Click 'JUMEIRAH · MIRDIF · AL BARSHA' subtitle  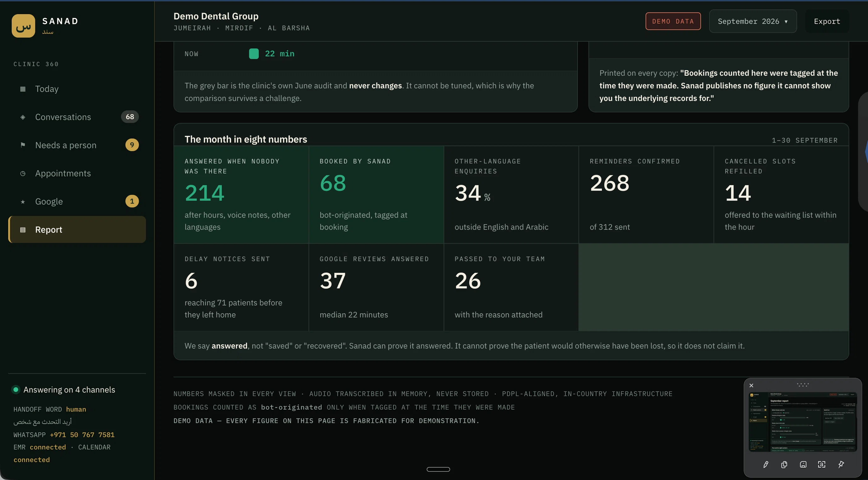pyautogui.click(x=242, y=28)
